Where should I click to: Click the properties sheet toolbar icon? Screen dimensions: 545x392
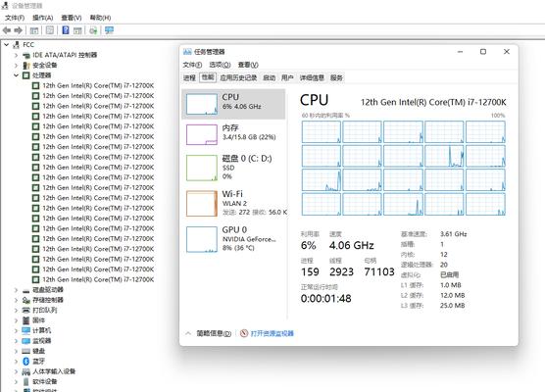50,30
